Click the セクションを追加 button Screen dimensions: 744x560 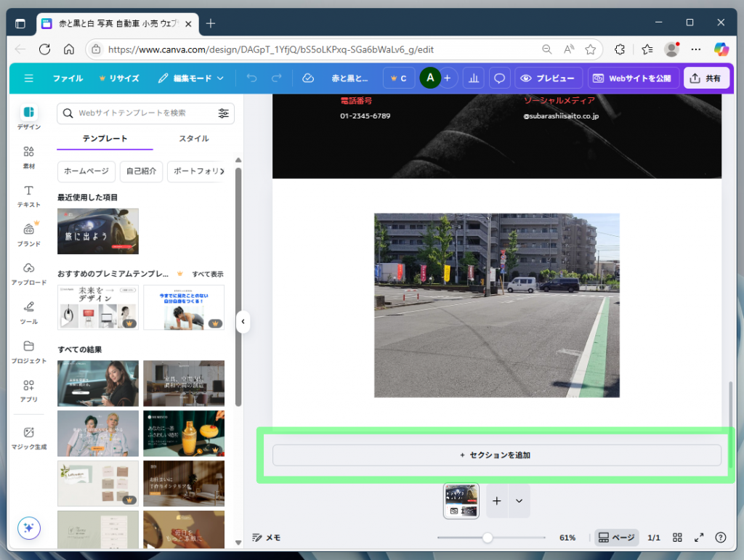coord(496,455)
